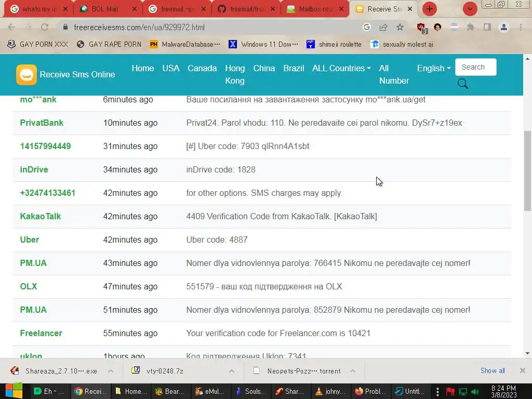
Task: Open Untitl... taskbar item
Action: point(410,391)
